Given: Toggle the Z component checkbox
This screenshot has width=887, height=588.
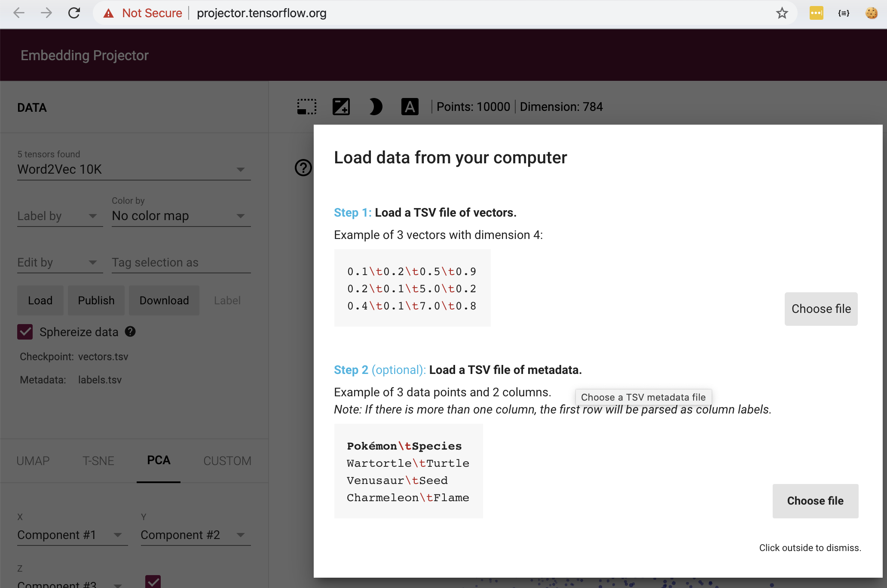Looking at the screenshot, I should point(153,582).
